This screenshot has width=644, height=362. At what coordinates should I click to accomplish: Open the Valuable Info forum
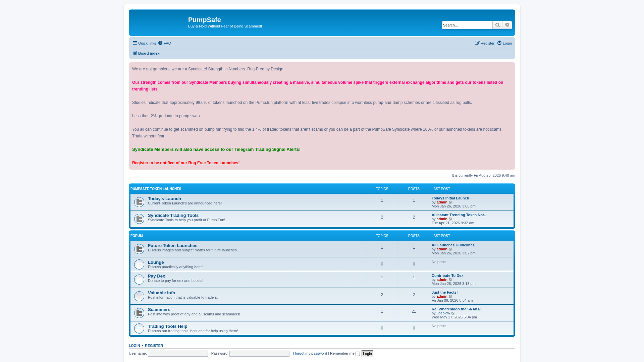click(x=161, y=293)
